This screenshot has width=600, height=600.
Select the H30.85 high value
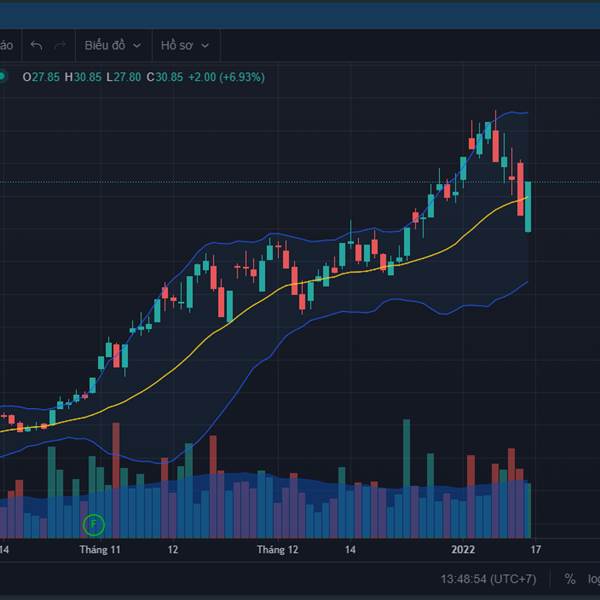pyautogui.click(x=83, y=77)
